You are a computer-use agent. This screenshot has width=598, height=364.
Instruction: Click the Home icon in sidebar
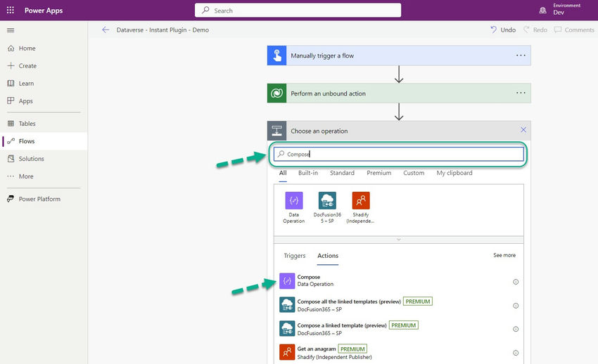click(x=11, y=48)
